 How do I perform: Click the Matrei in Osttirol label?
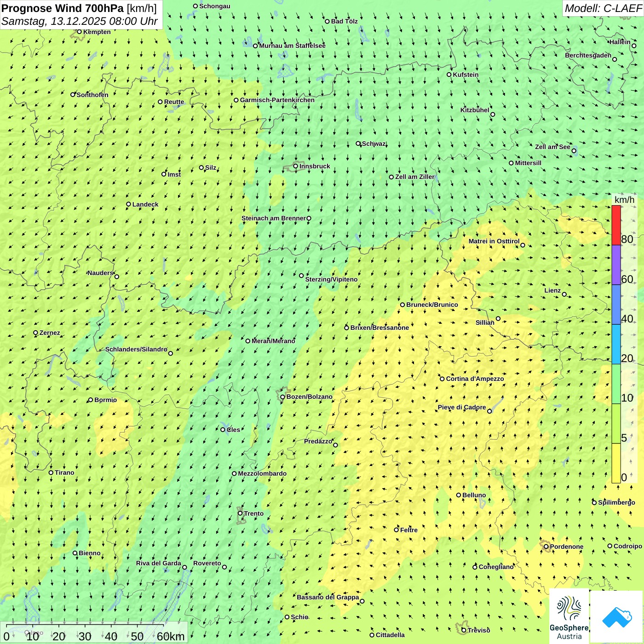pos(494,241)
